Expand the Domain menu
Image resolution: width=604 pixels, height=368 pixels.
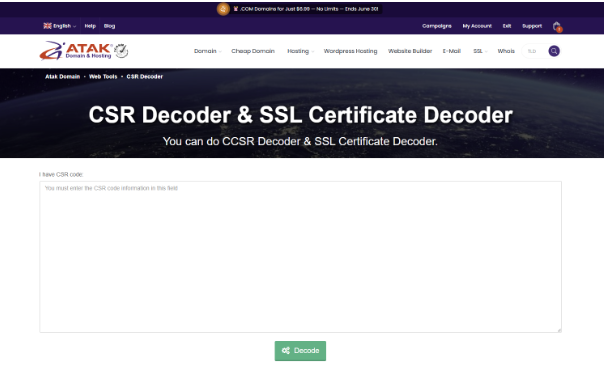coord(207,51)
